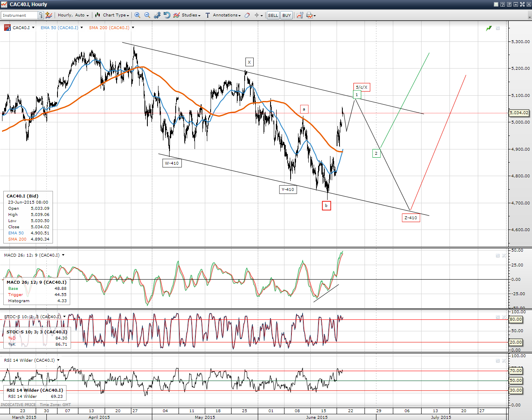The image size is (532, 420).
Task: Click the 30.00 RSI level marker
Action: coord(516,390)
